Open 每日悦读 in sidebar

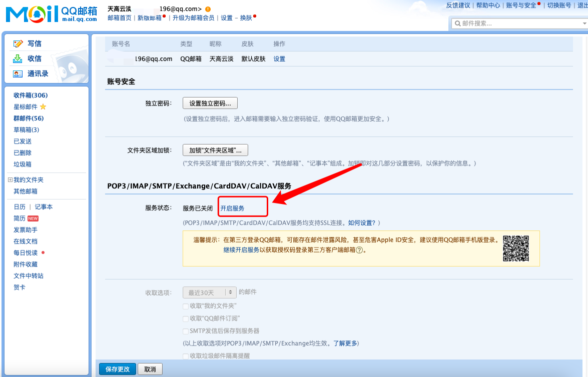(x=26, y=253)
